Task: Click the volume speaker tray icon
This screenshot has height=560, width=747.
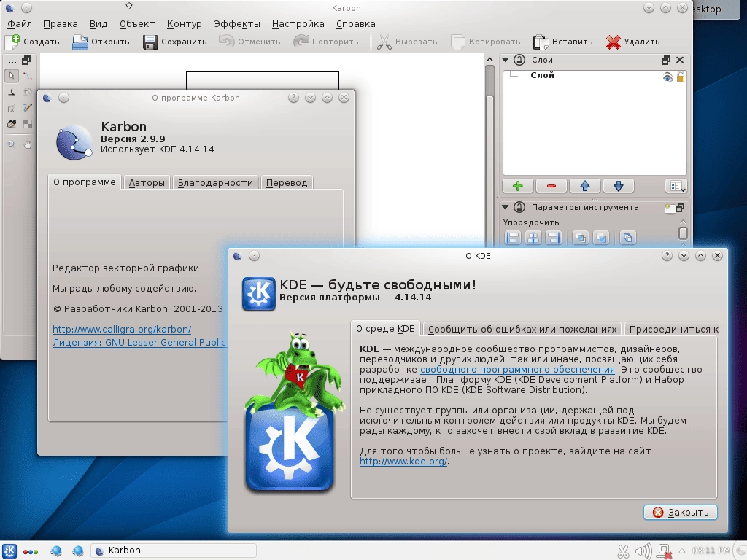Action: click(643, 551)
